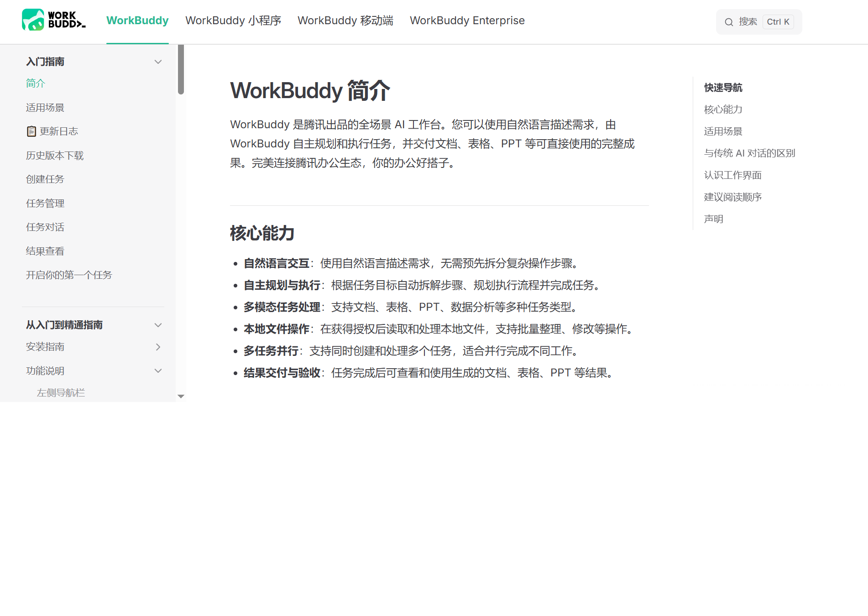The image size is (868, 616).
Task: Click the 自然语言交互 bullet text
Action: (x=277, y=263)
